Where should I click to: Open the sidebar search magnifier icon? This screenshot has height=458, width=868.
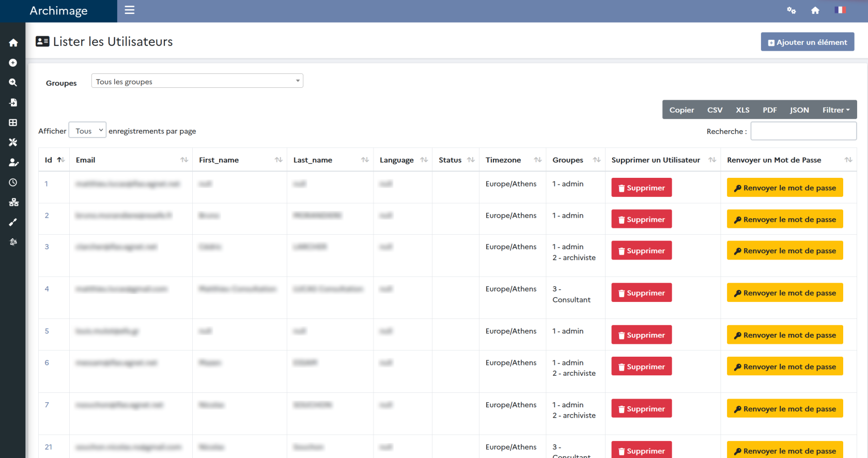coord(13,82)
